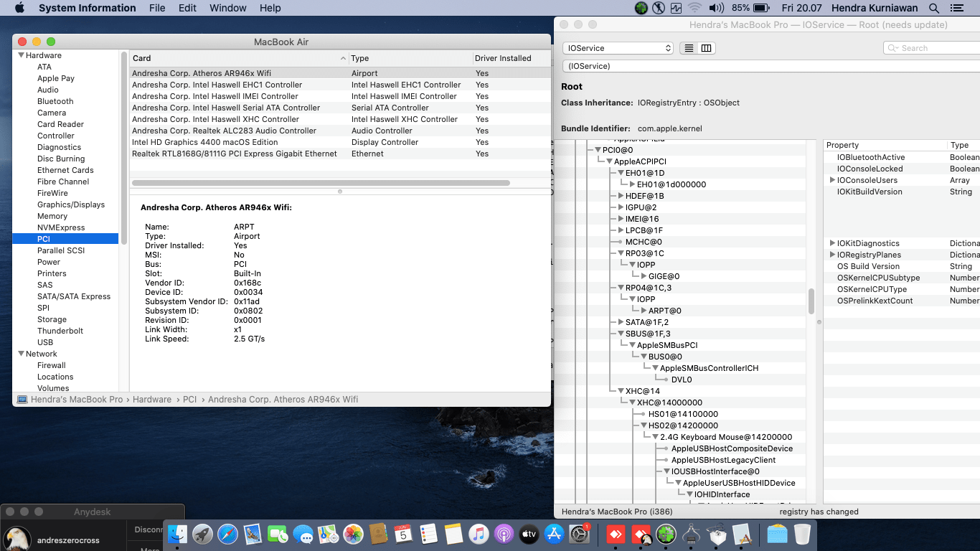The width and height of the screenshot is (980, 551).
Task: Open System Preferences from the dock
Action: click(579, 534)
